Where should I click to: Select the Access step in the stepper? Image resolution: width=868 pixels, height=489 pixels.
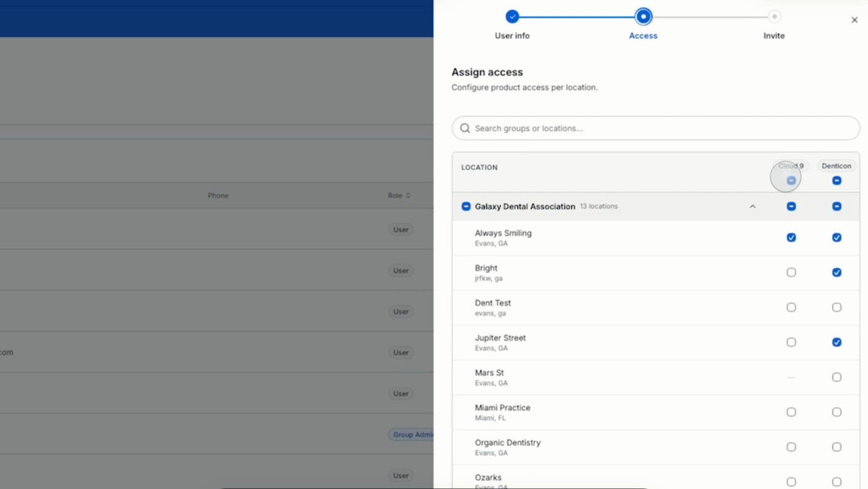tap(643, 17)
